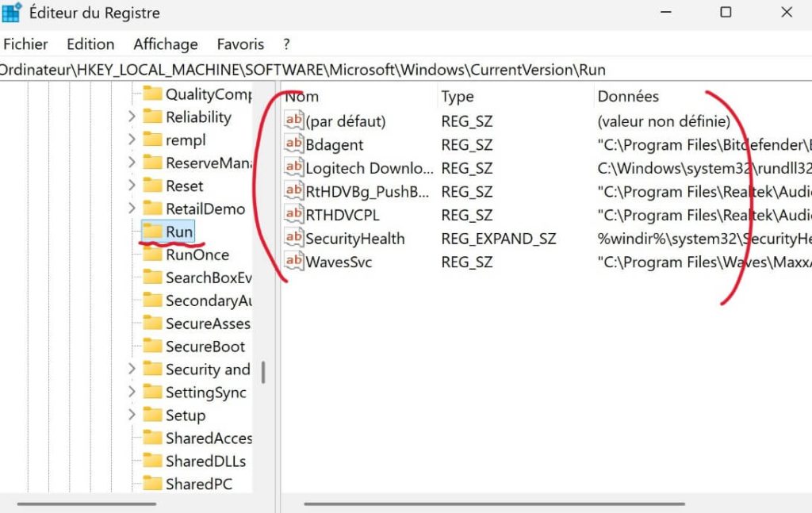Expand the RetailDemo key node
Viewport: 812px width, 513px height.
pyautogui.click(x=132, y=209)
